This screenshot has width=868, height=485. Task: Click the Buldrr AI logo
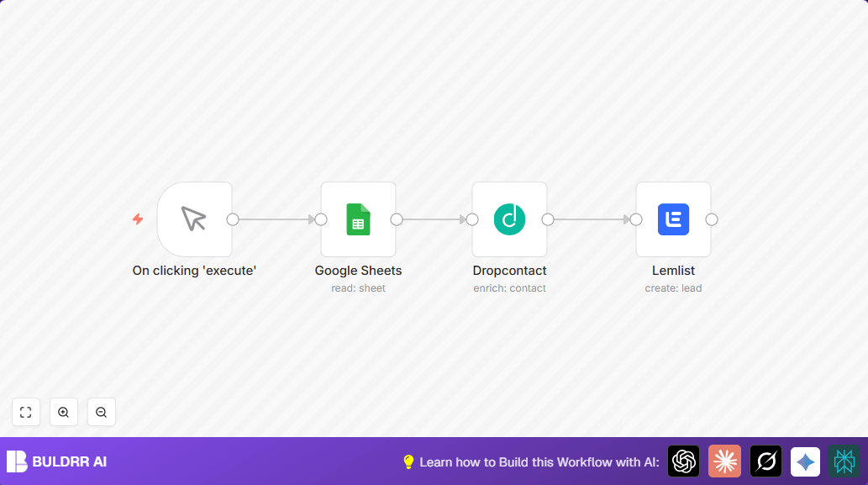(x=17, y=461)
